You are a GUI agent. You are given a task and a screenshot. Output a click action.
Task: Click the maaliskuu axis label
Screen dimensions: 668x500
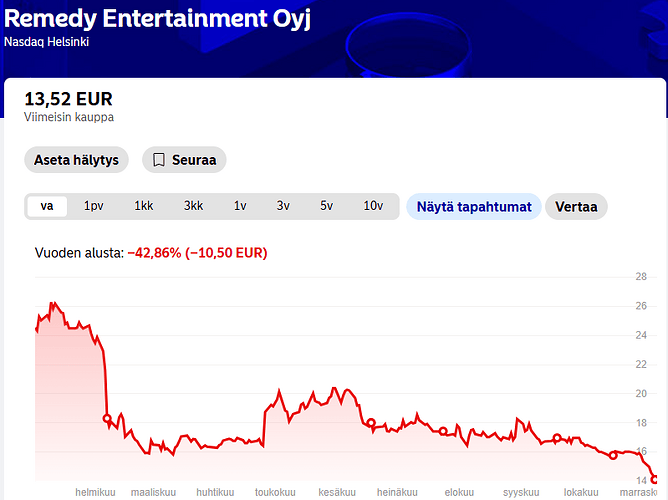(153, 492)
